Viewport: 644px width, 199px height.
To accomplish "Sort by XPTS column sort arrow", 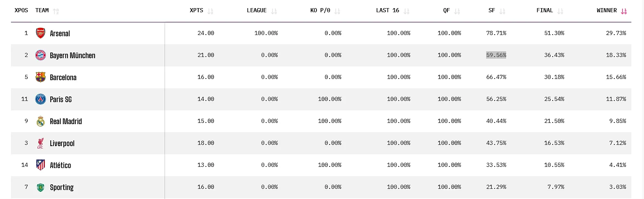I will [210, 11].
